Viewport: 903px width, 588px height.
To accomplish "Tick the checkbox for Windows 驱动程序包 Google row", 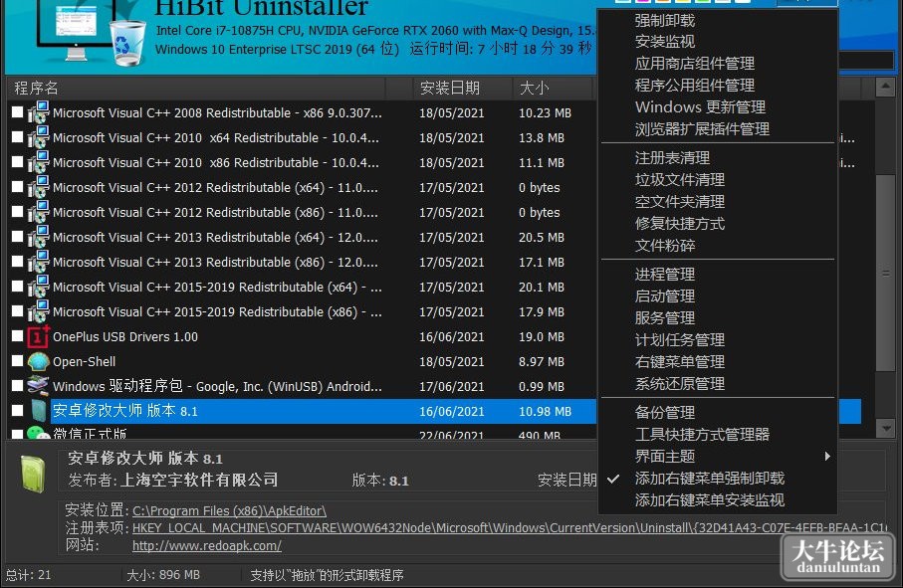I will pos(17,385).
